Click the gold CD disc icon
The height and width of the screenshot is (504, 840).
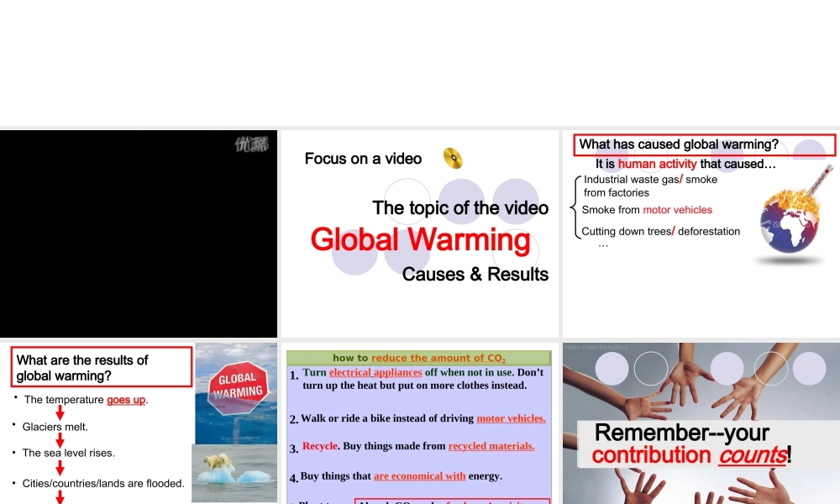tap(453, 159)
